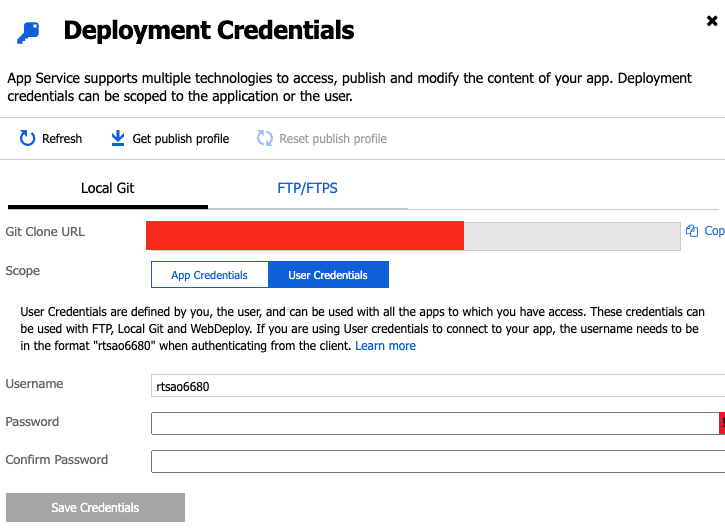
Task: Switch to the Local Git tab
Action: (108, 189)
